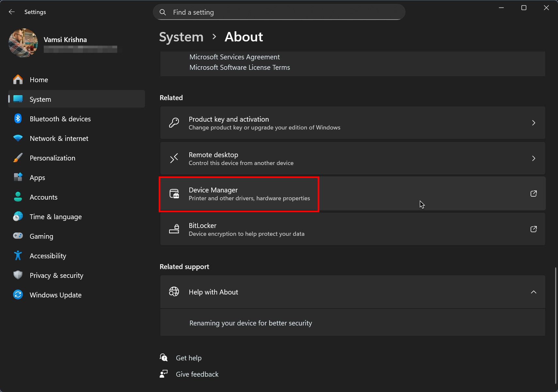Click external-link icon on Device Manager row

[x=534, y=194]
